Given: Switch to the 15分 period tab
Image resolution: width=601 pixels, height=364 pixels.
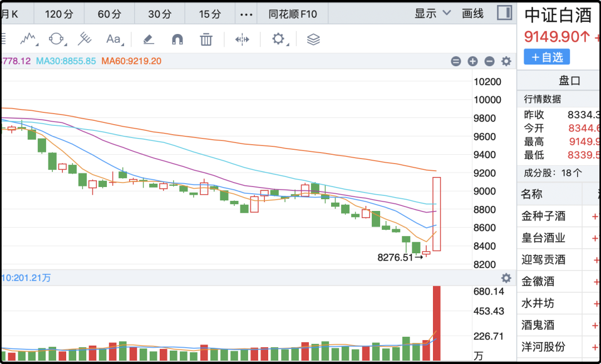Looking at the screenshot, I should click(x=210, y=14).
